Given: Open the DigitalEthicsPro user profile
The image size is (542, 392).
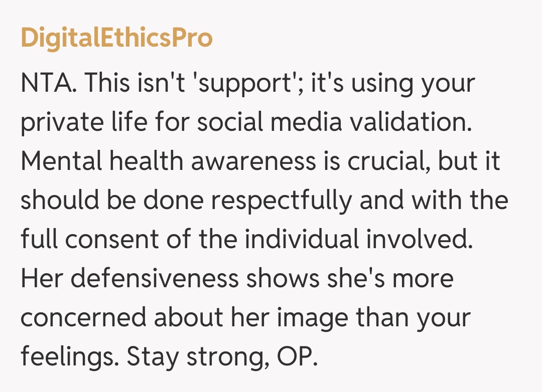Looking at the screenshot, I should click(x=116, y=39).
